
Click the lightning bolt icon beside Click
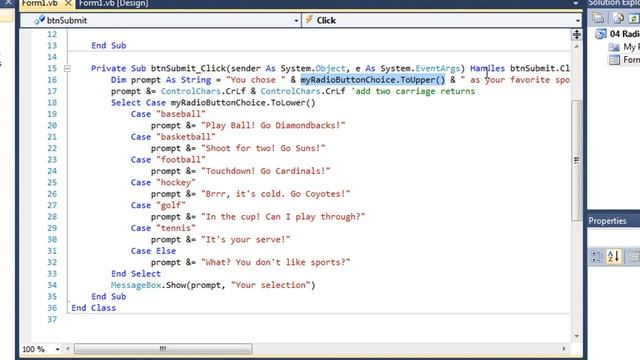coord(309,20)
